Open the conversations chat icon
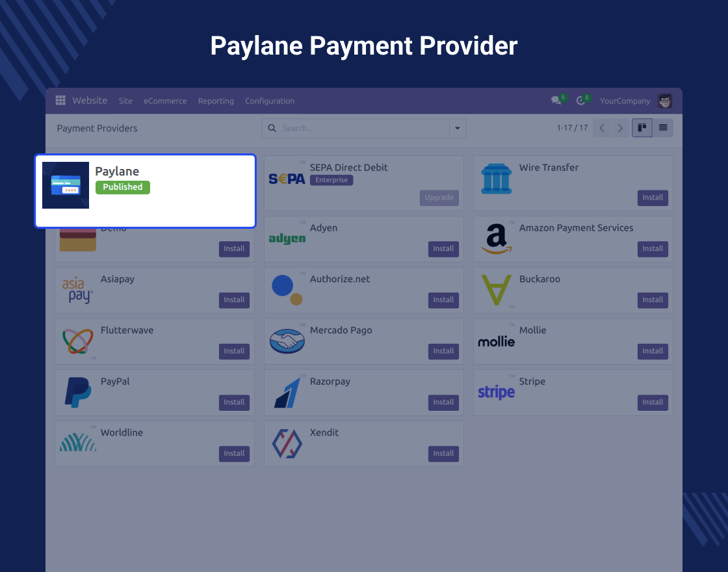Image resolution: width=728 pixels, height=572 pixels. click(556, 100)
